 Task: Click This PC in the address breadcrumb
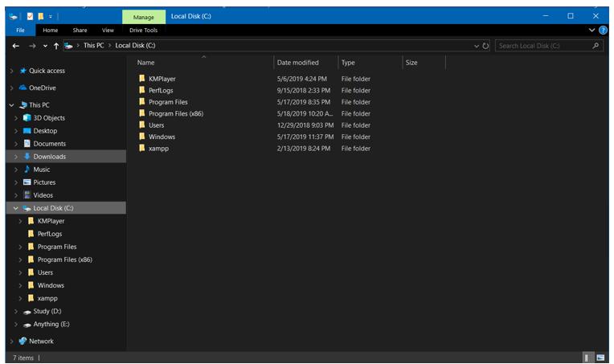point(94,46)
